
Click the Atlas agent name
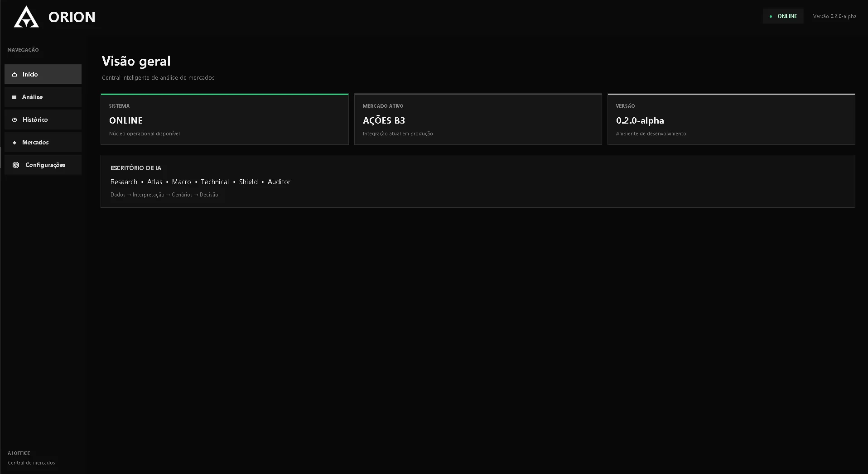(x=154, y=182)
